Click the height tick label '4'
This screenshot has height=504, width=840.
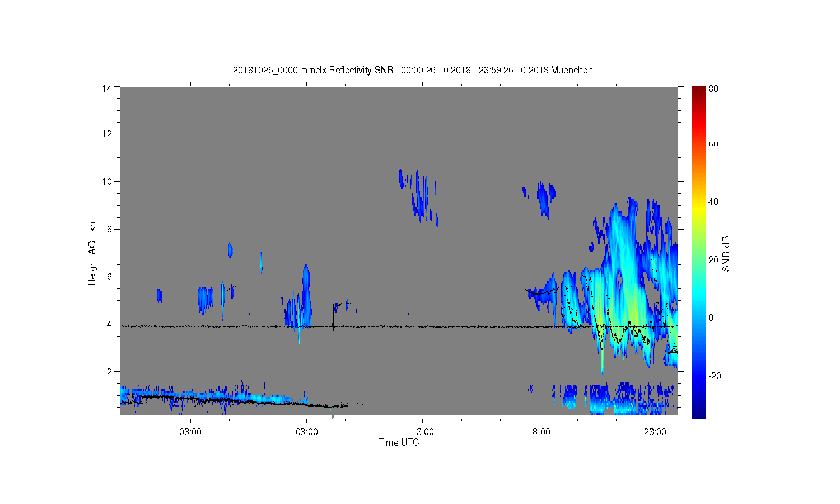point(110,324)
